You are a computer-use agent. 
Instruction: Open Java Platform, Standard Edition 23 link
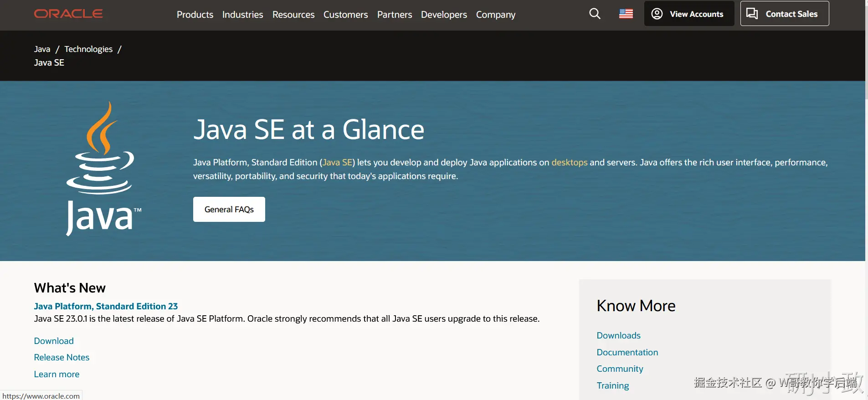pos(106,306)
